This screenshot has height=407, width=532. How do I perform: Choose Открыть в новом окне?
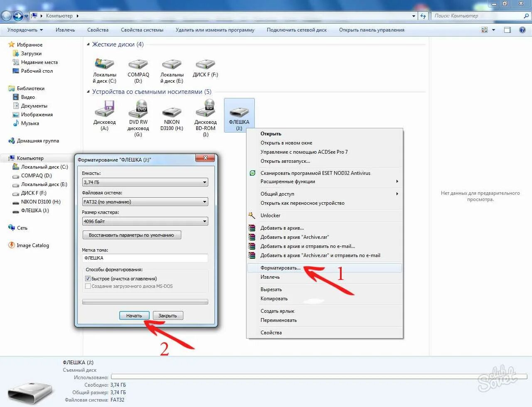[325, 143]
